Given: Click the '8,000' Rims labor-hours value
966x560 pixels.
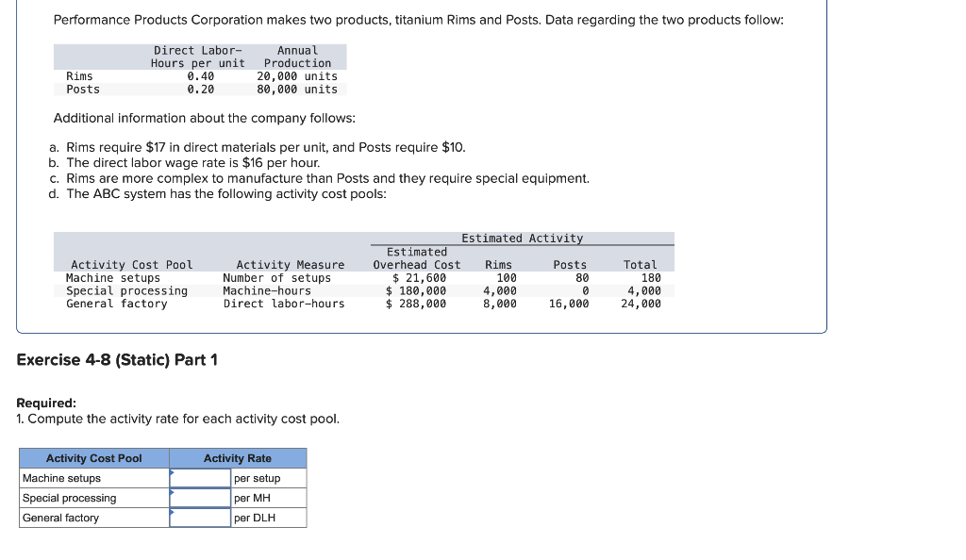Looking at the screenshot, I should (x=500, y=304).
